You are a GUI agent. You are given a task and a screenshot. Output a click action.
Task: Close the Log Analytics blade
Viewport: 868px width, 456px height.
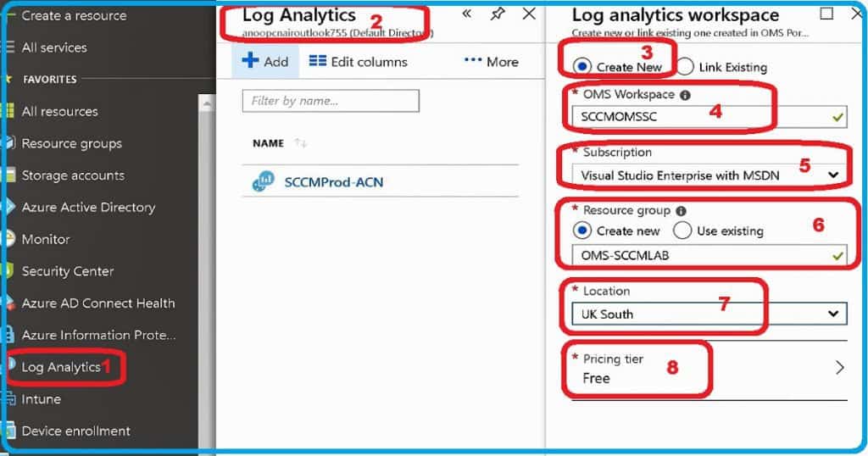click(529, 14)
